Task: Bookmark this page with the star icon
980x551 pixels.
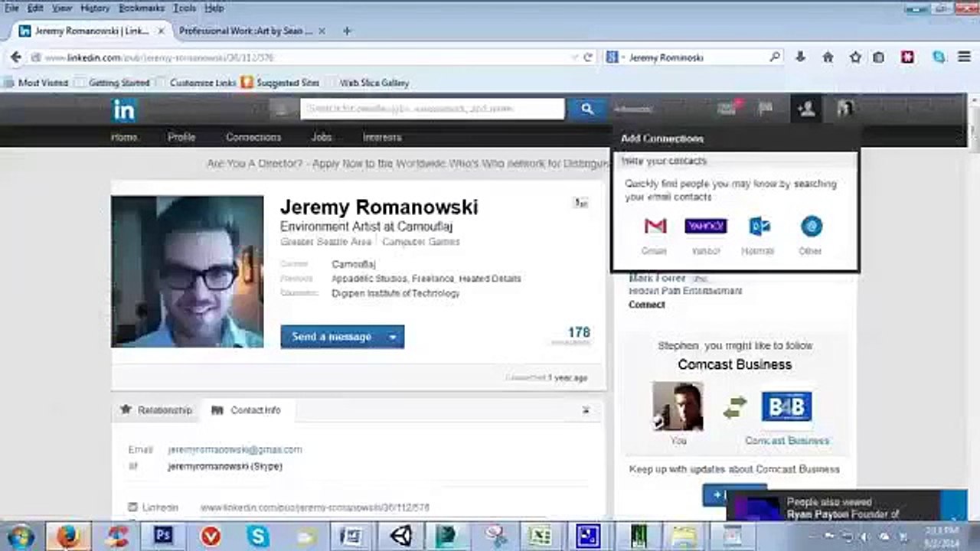Action: [x=855, y=57]
